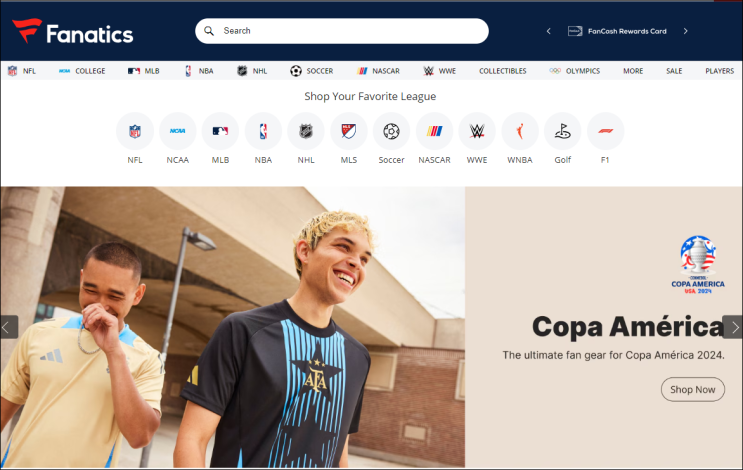Select the Golf circle icon
743x470 pixels.
tap(562, 131)
